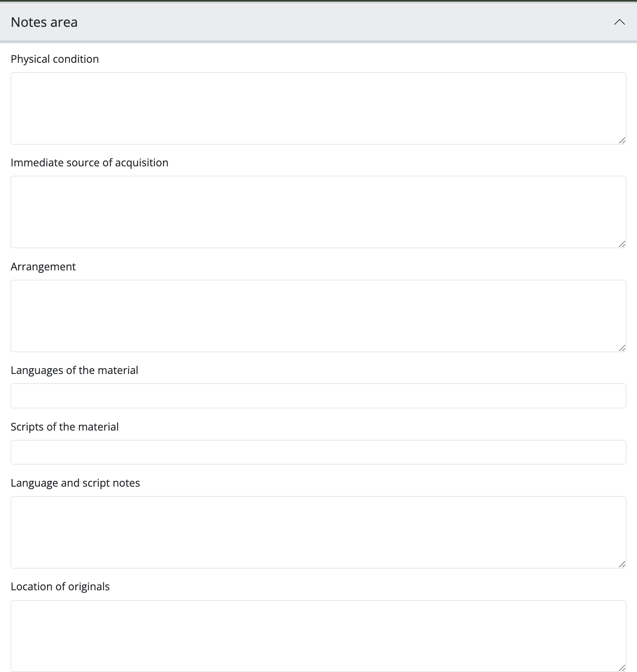Click the Physical condition label
Viewport: 637px width, 672px height.
[x=55, y=59]
